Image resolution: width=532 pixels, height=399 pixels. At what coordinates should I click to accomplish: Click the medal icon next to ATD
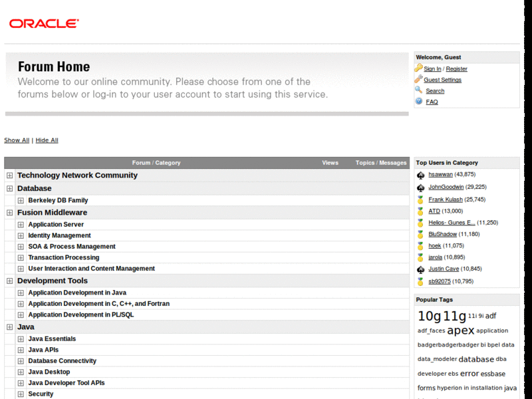coord(421,211)
